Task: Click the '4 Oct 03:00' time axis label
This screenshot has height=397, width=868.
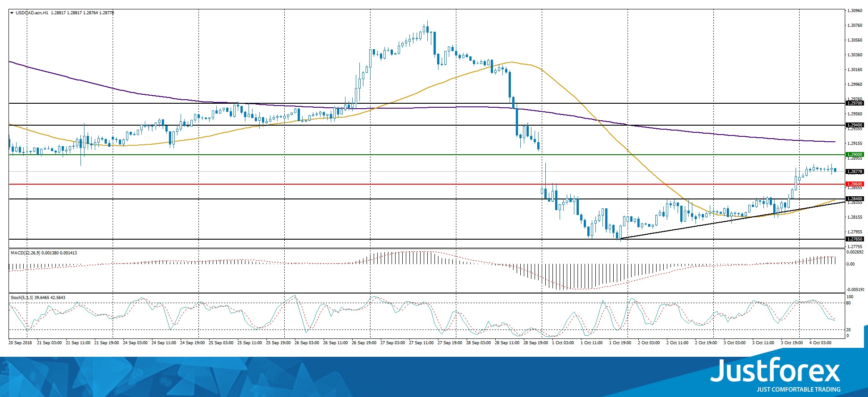Action: 820,343
